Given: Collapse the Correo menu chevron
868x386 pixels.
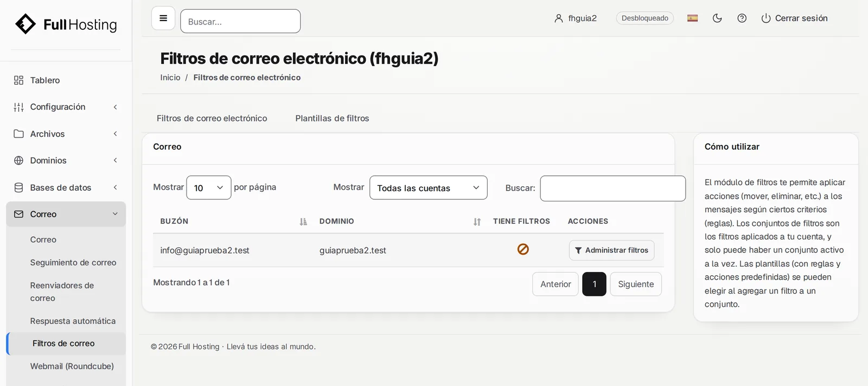Looking at the screenshot, I should coord(115,214).
